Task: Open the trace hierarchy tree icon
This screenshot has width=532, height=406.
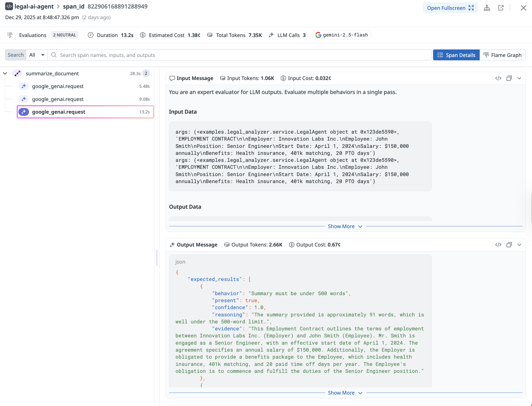Action: pyautogui.click(x=487, y=8)
